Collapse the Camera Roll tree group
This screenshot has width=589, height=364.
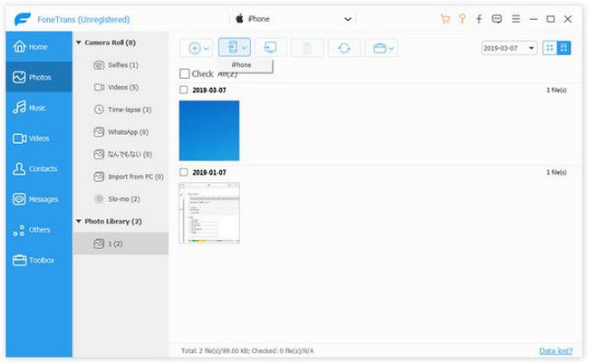click(79, 43)
